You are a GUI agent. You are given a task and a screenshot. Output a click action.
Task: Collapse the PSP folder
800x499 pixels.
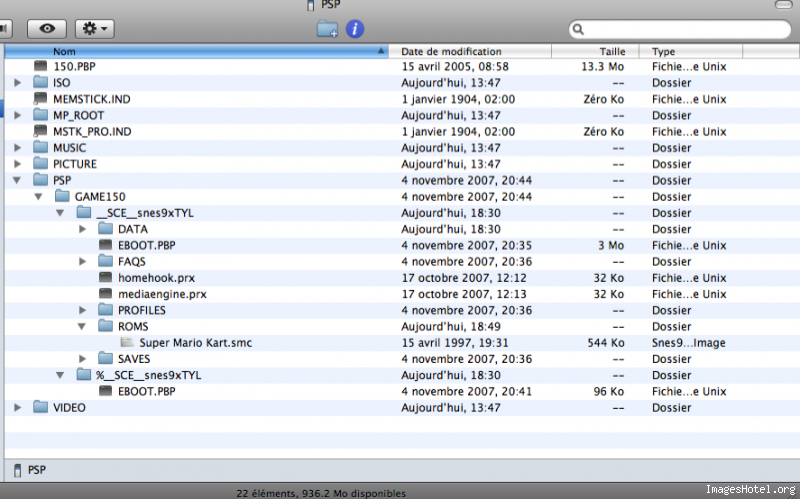click(17, 180)
